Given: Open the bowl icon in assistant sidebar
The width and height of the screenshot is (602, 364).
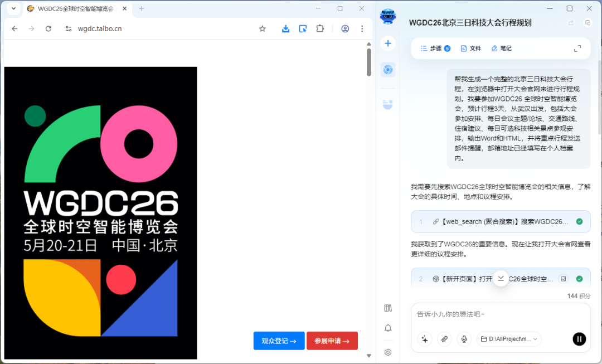Looking at the screenshot, I should [x=388, y=104].
